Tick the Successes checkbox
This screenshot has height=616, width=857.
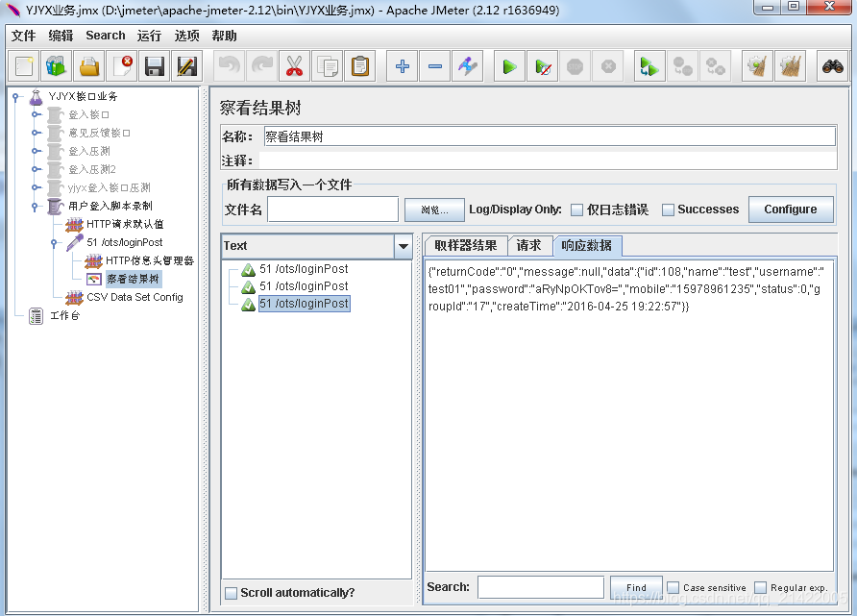(x=668, y=209)
